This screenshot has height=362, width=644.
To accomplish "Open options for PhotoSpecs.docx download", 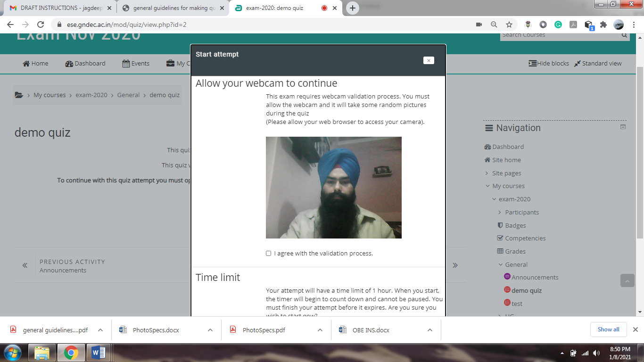I will 210,330.
